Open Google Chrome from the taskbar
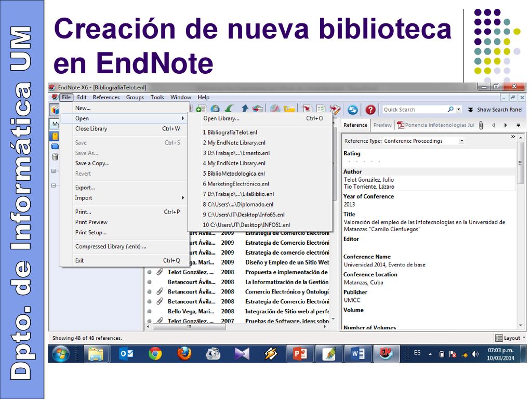 [155, 354]
